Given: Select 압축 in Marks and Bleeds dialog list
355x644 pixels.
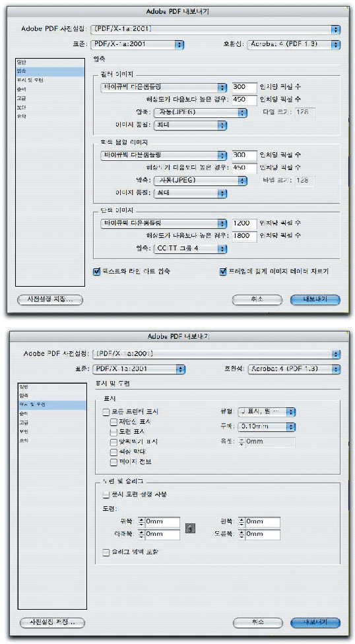Looking at the screenshot, I should coord(52,396).
